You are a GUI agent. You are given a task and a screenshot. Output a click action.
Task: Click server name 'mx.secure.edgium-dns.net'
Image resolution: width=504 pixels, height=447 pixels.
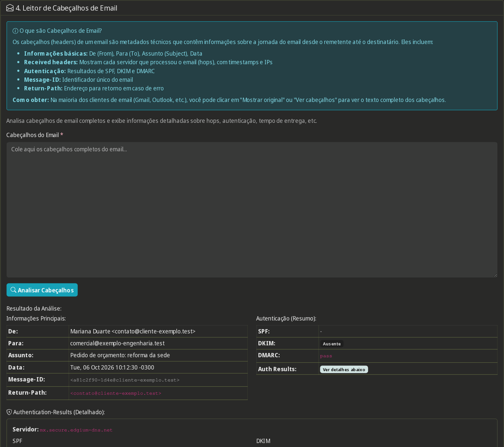[76, 430]
